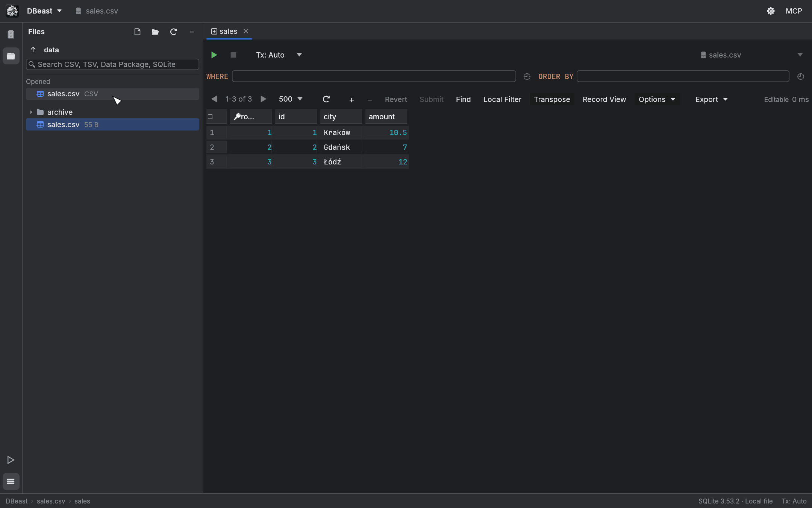Open the sales.csv connection selector dropdown
Image resolution: width=812 pixels, height=508 pixels.
(752, 55)
